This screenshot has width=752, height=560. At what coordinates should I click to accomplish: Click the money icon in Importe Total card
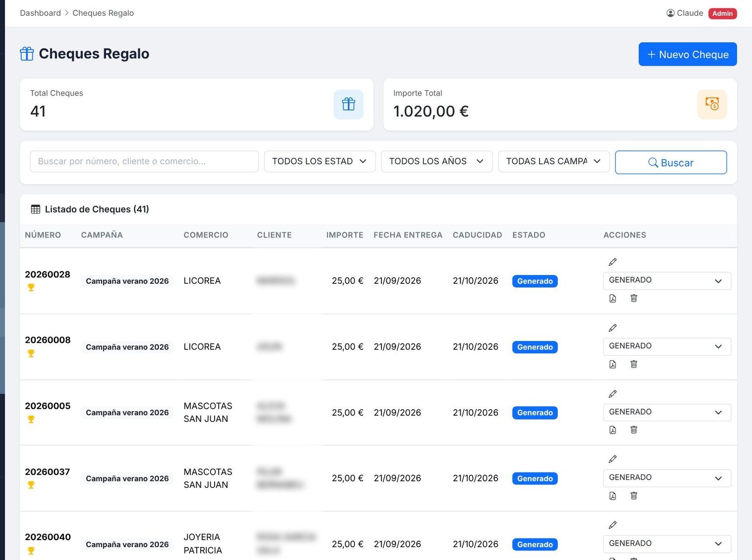[x=712, y=105]
